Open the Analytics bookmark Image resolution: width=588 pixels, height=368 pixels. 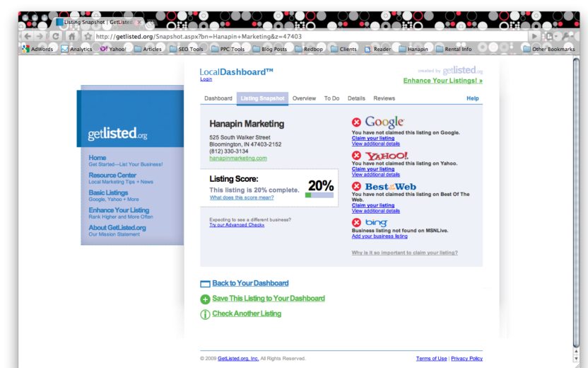tap(76, 49)
